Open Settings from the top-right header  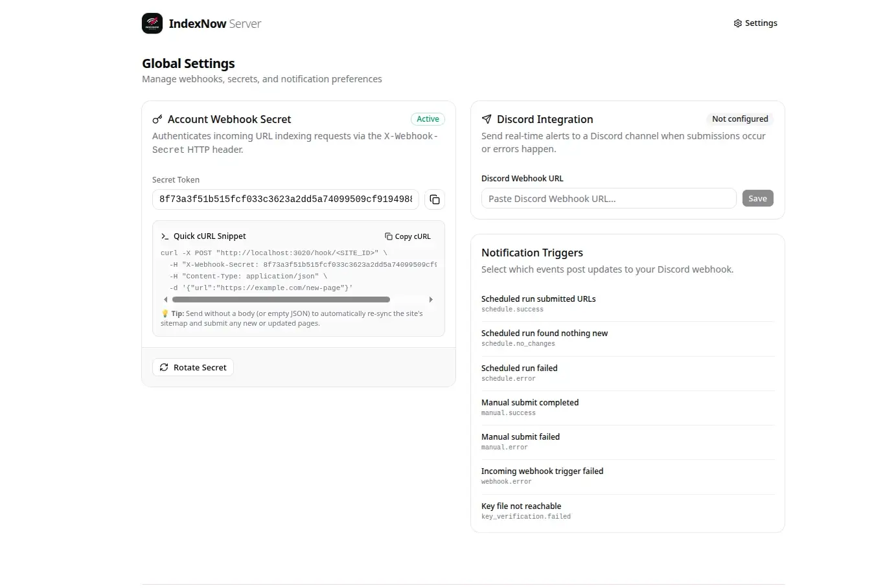coord(755,23)
